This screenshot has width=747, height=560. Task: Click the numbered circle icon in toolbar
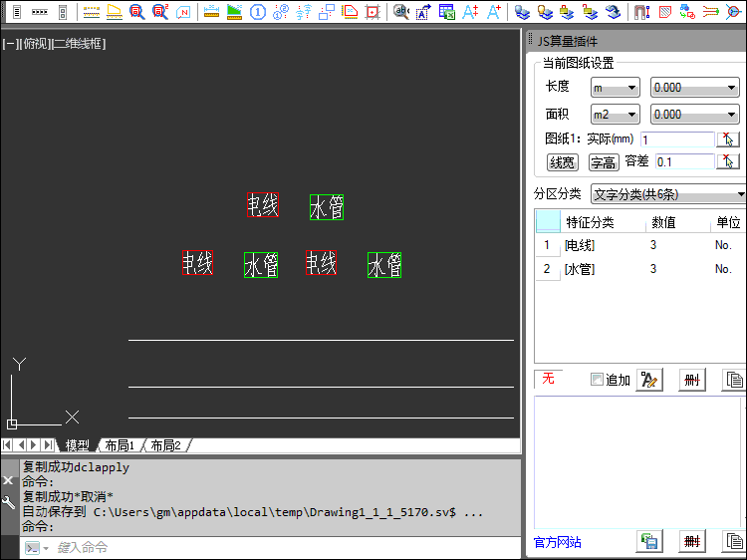tap(257, 12)
